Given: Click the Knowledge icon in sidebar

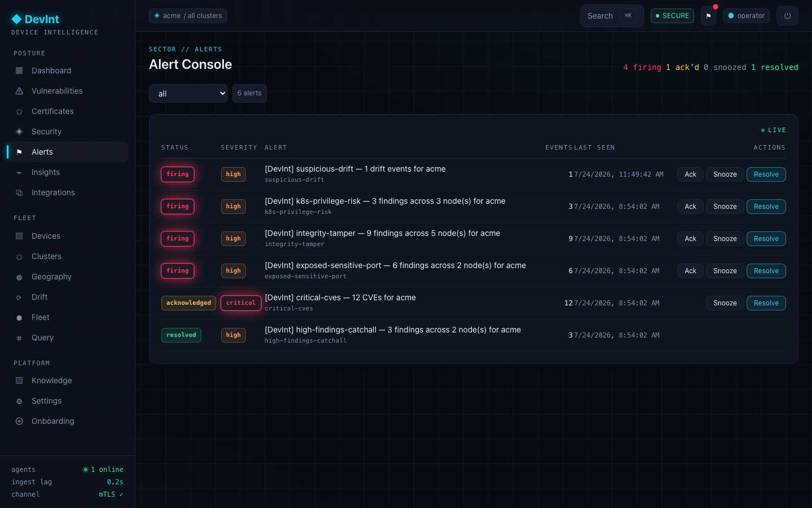Looking at the screenshot, I should click(x=19, y=380).
